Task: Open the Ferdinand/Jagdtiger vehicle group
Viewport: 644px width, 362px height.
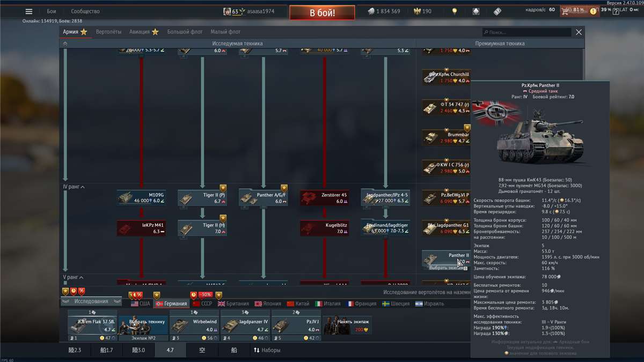Action: pyautogui.click(x=385, y=228)
